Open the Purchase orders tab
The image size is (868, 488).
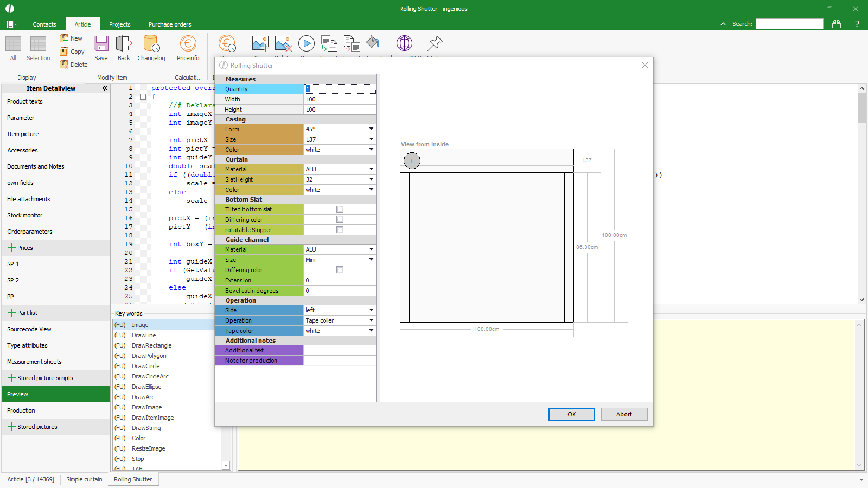(x=170, y=24)
